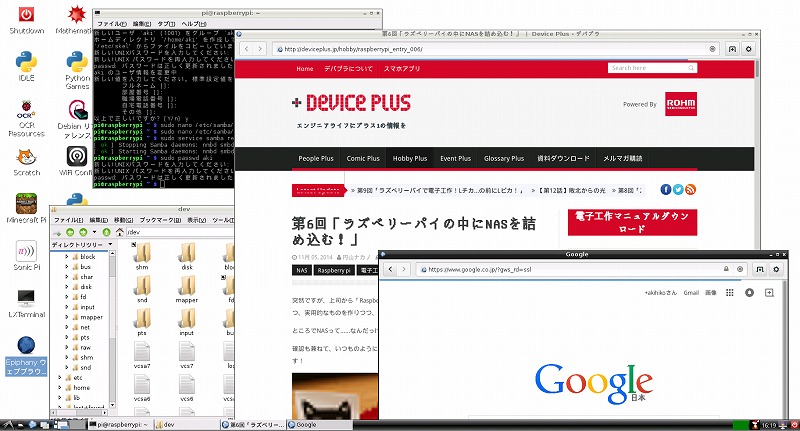Click the スマホアプリ link in the red bar
Screen dimensions: 800x431
point(402,68)
